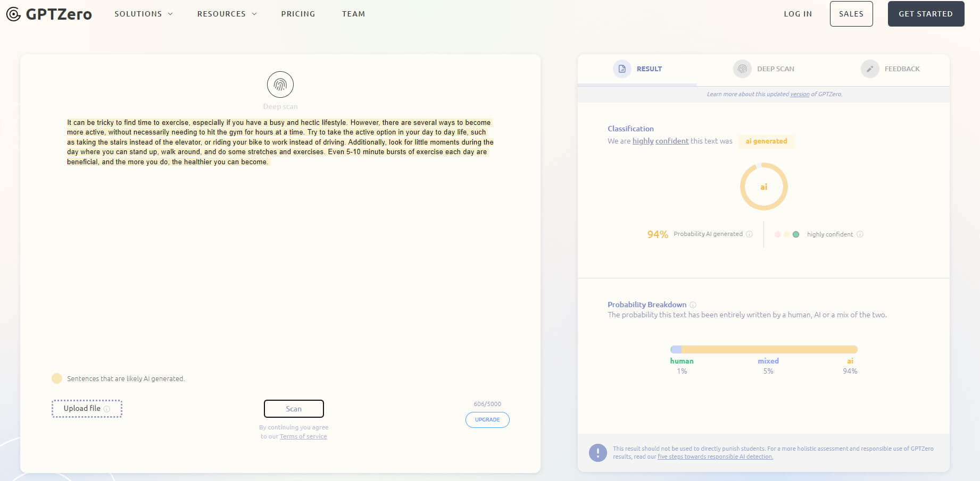Screen dimensions: 980x481
Task: Expand the Solutions dropdown menu
Action: coord(143,14)
